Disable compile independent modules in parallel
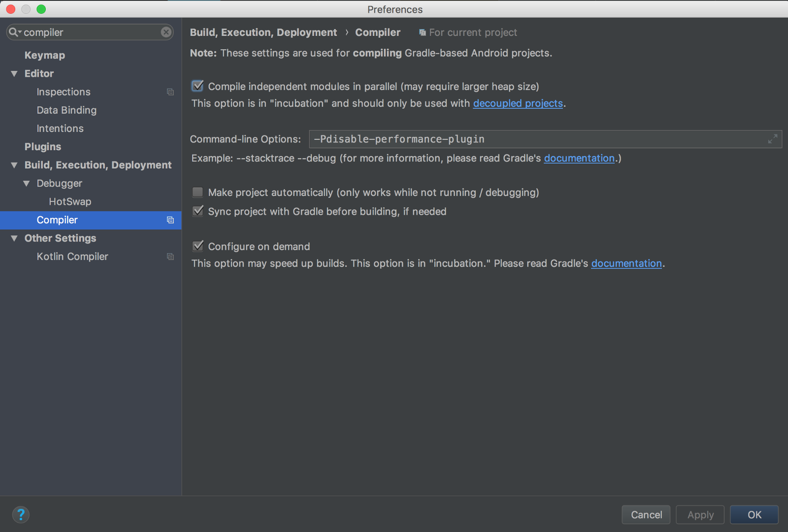Screen dimensions: 788x532 pos(197,86)
